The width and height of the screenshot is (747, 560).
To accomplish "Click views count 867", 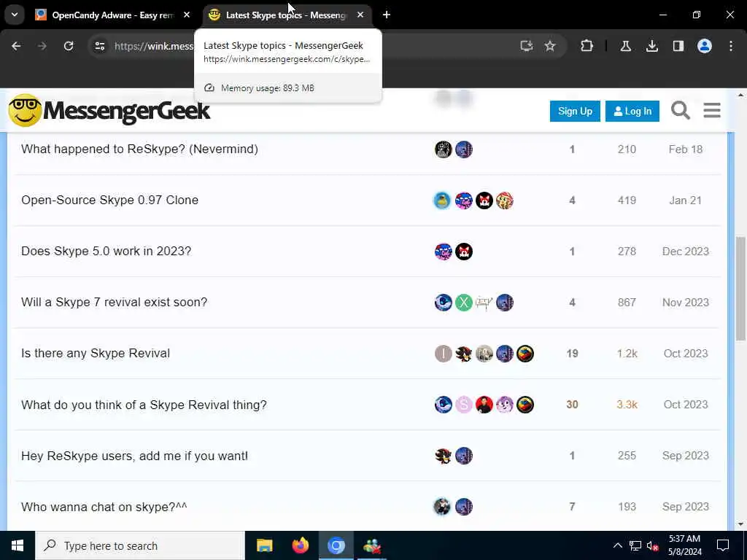I will [627, 303].
